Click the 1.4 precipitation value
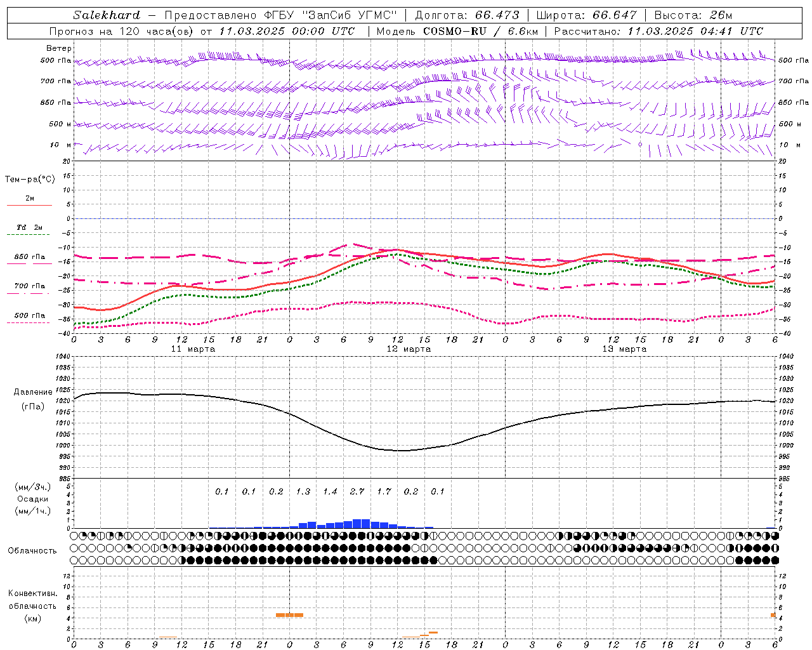 coord(330,491)
